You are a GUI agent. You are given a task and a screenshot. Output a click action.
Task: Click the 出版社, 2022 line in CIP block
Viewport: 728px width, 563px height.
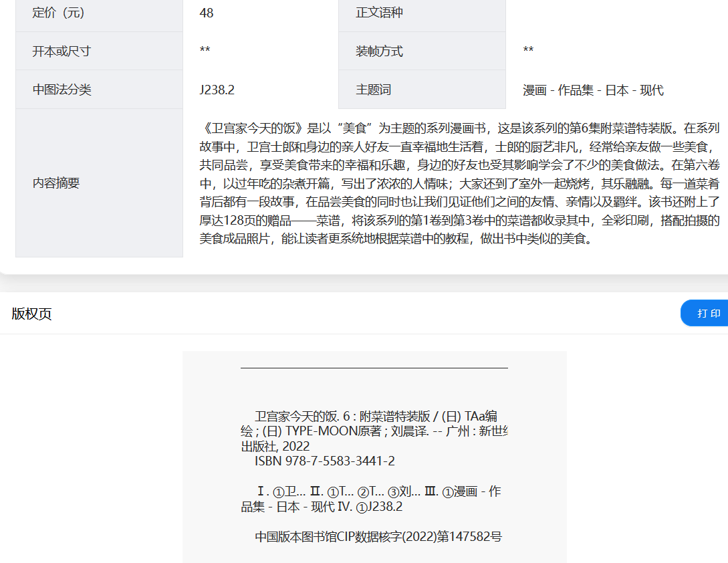pos(275,446)
